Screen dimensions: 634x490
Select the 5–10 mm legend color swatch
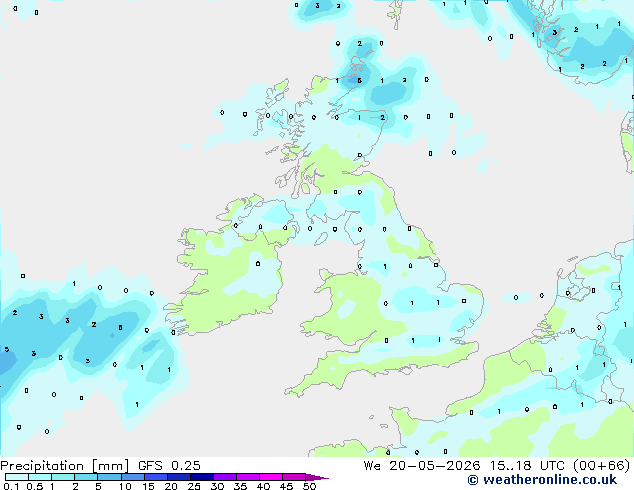109,477
